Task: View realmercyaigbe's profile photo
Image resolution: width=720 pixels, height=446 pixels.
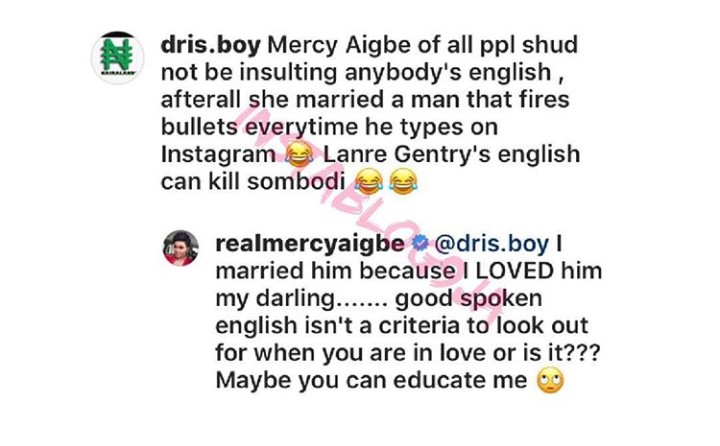Action: pos(181,248)
